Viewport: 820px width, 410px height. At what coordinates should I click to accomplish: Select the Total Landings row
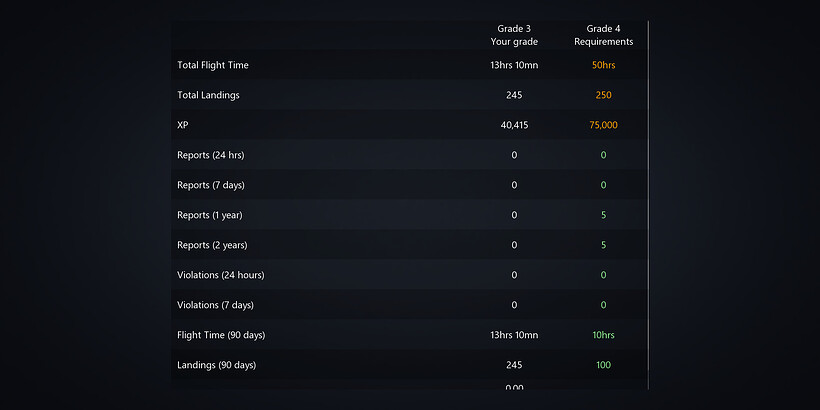208,95
